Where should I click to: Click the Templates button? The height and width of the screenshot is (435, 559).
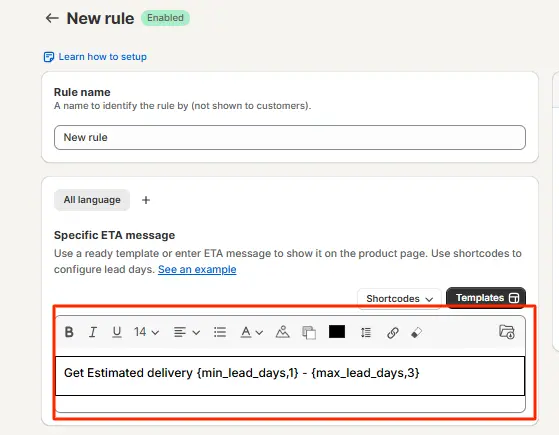pyautogui.click(x=486, y=298)
